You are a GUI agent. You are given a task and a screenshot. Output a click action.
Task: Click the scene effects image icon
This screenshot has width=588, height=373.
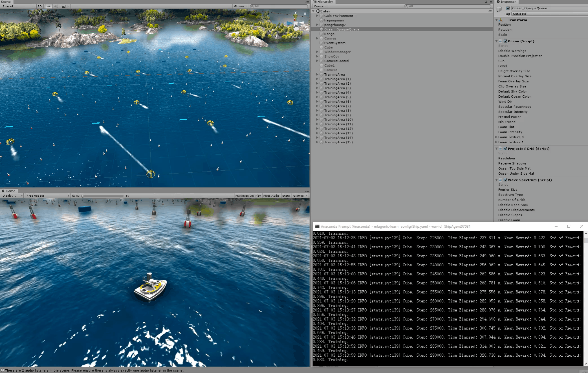[x=64, y=6]
